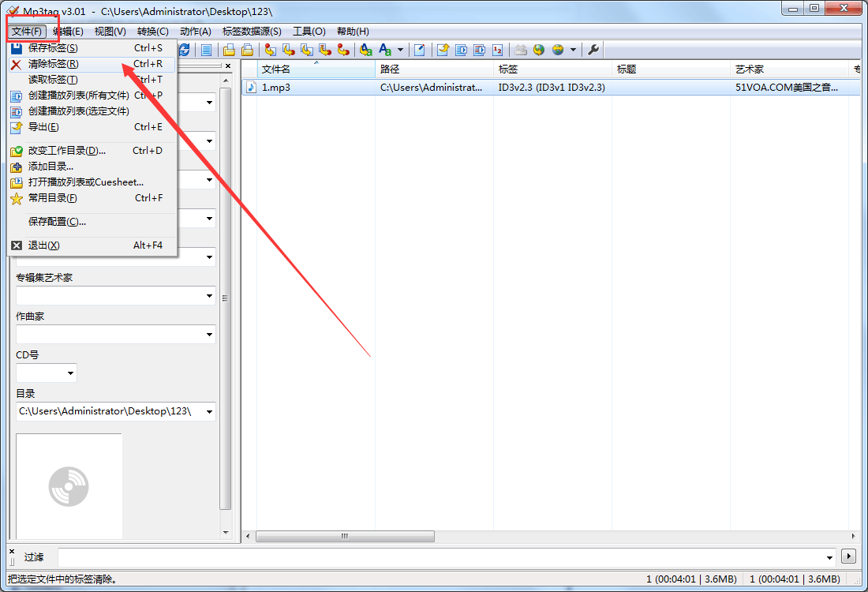The width and height of the screenshot is (868, 592).
Task: Click the horizontal scrollbar of file list
Action: coord(345,537)
